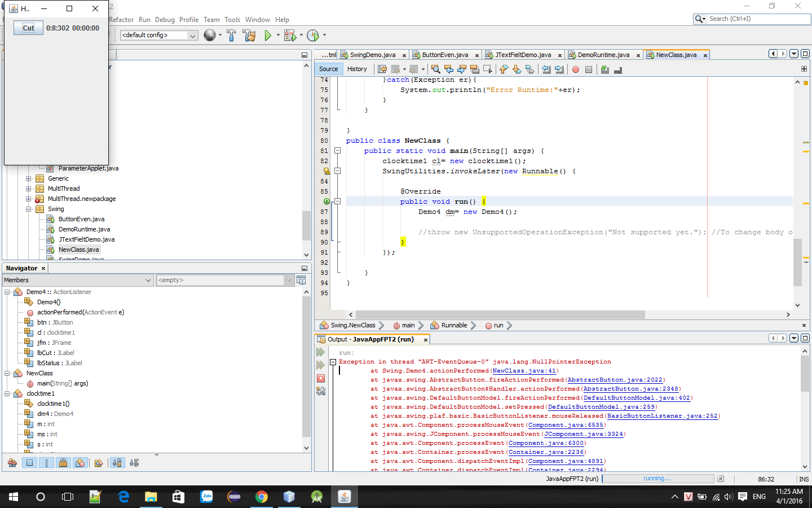Toggle Sort by Name in Navigator toolbar

[x=117, y=463]
